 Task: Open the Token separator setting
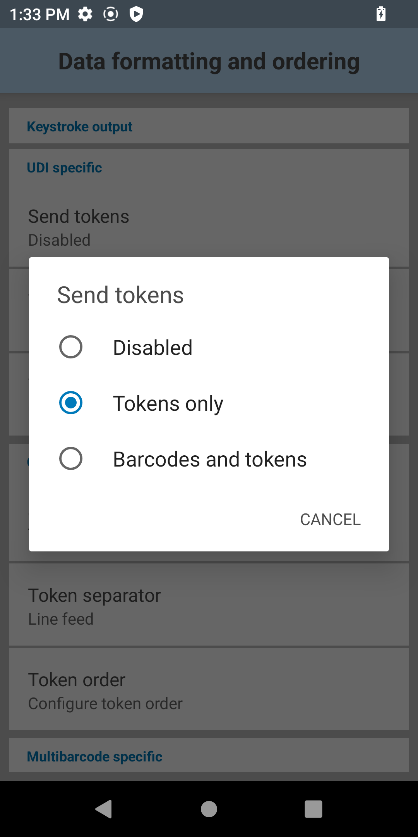coord(209,606)
